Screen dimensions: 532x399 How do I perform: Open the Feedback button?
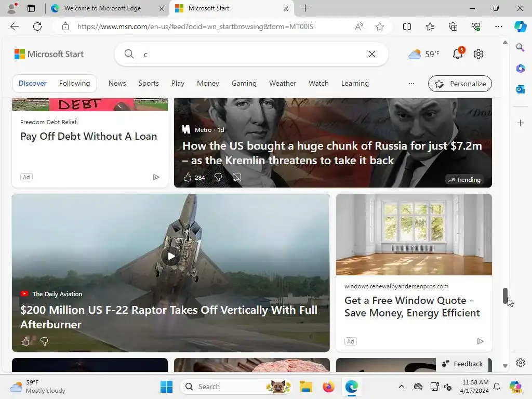click(462, 364)
